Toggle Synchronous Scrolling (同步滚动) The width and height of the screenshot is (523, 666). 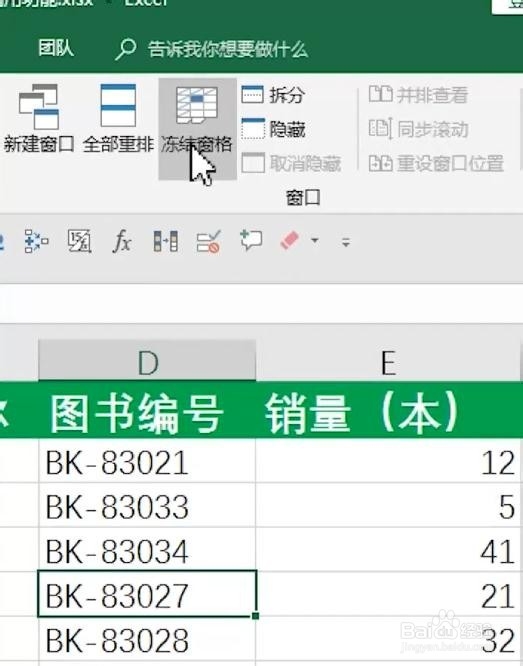[x=418, y=129]
